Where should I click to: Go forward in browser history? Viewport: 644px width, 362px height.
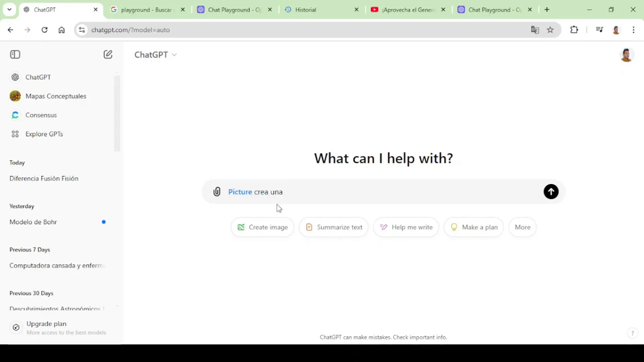pyautogui.click(x=28, y=30)
